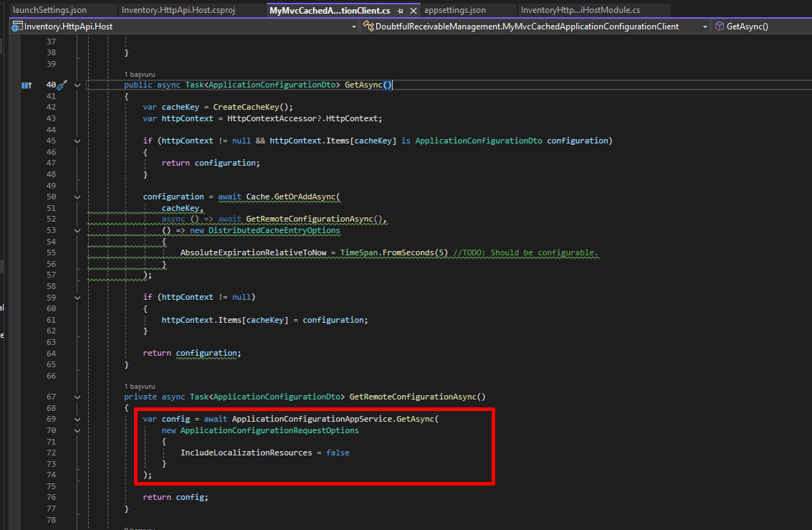Click the cube icon beside GetAsync() member
This screenshot has width=812, height=530.
720,27
